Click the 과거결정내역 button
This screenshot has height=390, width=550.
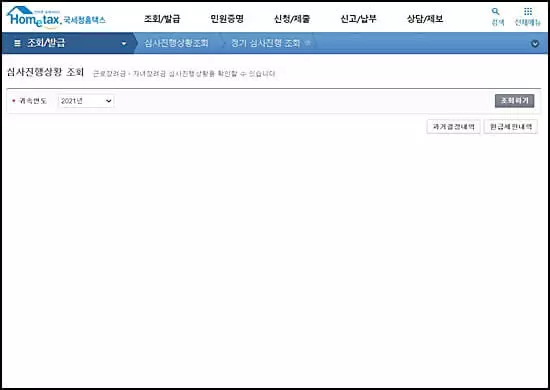(454, 127)
